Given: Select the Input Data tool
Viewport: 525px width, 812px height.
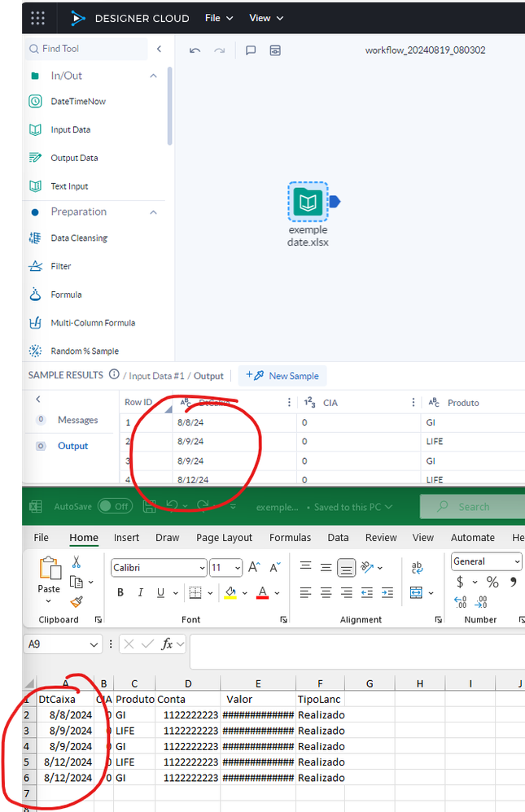Looking at the screenshot, I should [x=71, y=129].
